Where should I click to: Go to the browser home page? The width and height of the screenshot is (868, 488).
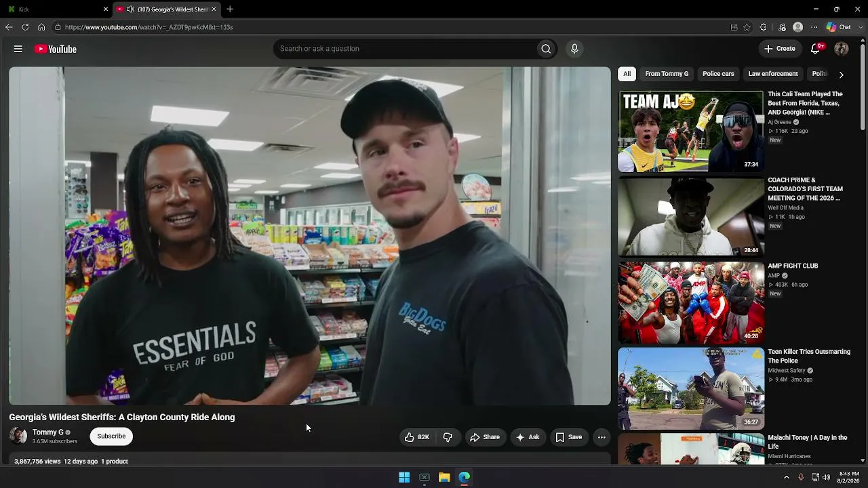click(x=41, y=27)
